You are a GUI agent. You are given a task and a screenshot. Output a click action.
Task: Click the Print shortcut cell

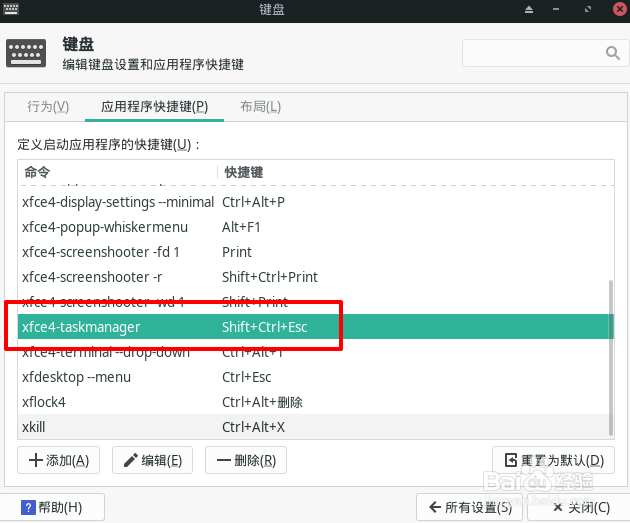tap(237, 252)
